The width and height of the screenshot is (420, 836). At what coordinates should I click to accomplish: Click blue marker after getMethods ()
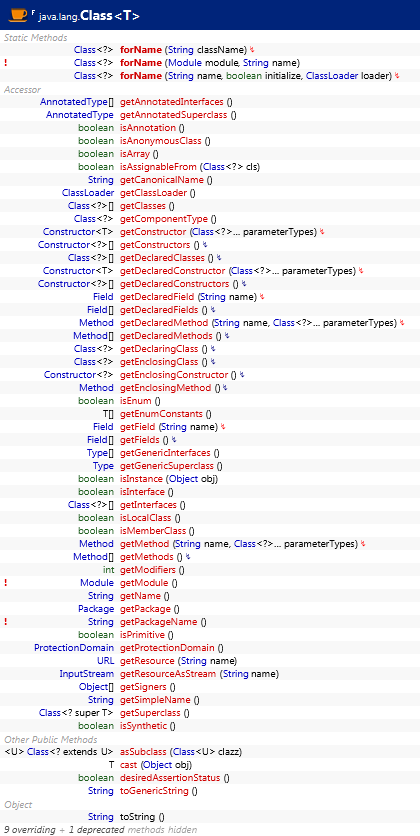click(x=188, y=557)
